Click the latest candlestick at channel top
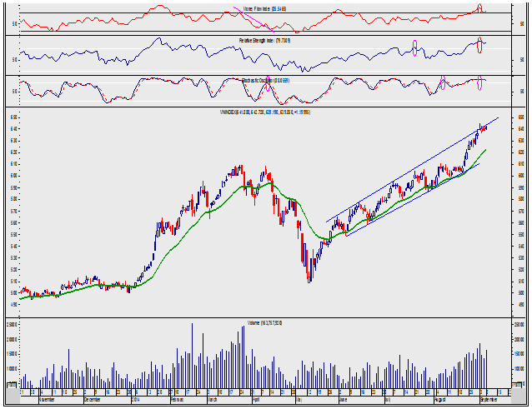Screen dimensions: 532x409 pyautogui.click(x=484, y=127)
